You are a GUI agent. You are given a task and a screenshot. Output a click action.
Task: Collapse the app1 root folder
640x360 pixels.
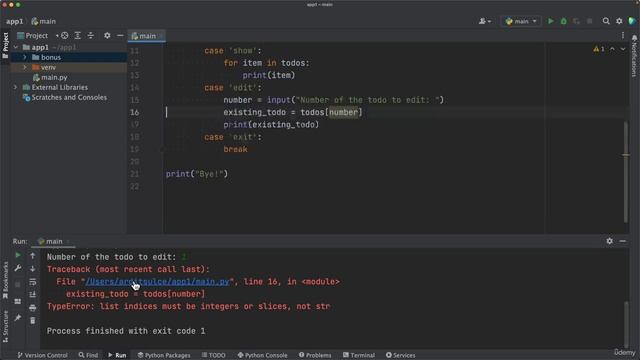pos(16,47)
